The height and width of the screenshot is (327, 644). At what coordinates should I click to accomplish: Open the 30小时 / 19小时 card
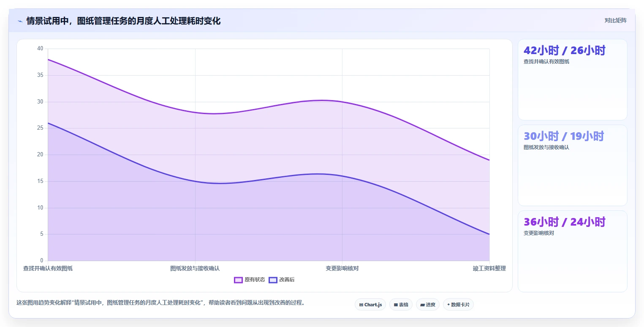click(572, 165)
